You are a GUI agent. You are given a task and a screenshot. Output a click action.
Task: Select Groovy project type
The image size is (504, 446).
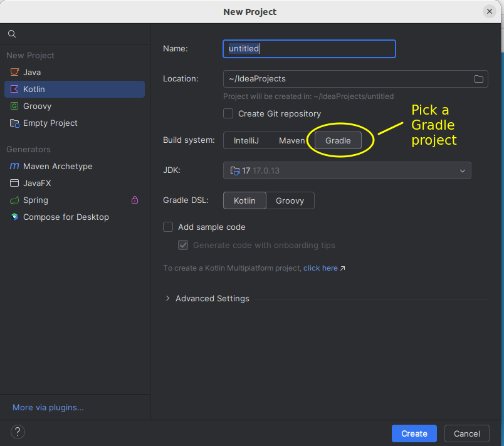75,106
